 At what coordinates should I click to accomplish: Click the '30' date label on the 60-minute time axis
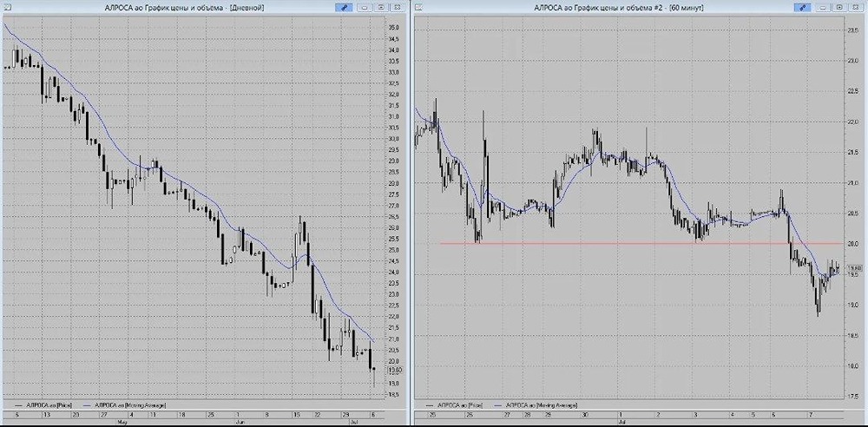584,414
